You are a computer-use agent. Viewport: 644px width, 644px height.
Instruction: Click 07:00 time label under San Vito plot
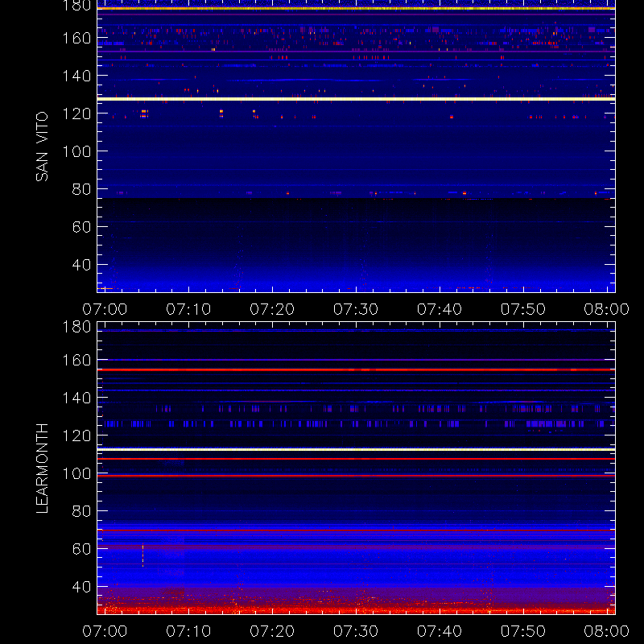pos(105,309)
